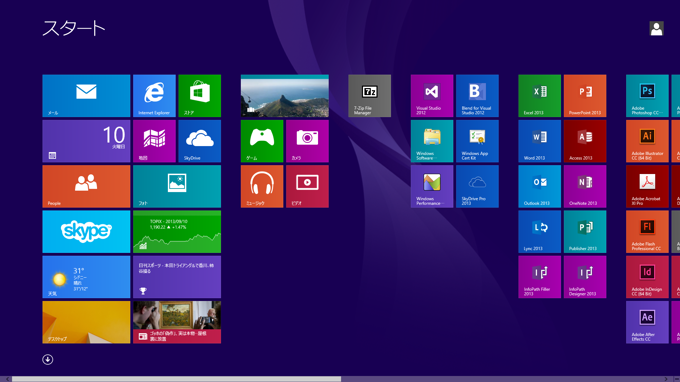Launch Outlook 2013 tile

539,186
